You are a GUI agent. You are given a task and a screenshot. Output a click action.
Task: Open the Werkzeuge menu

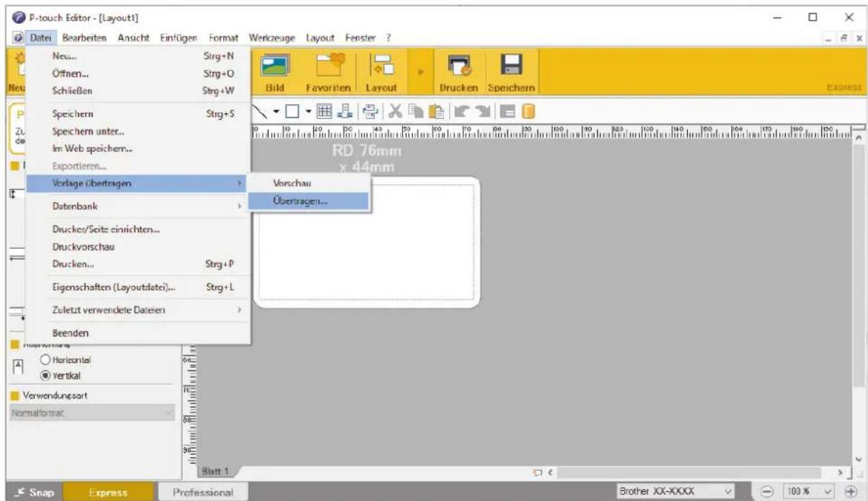coord(272,37)
